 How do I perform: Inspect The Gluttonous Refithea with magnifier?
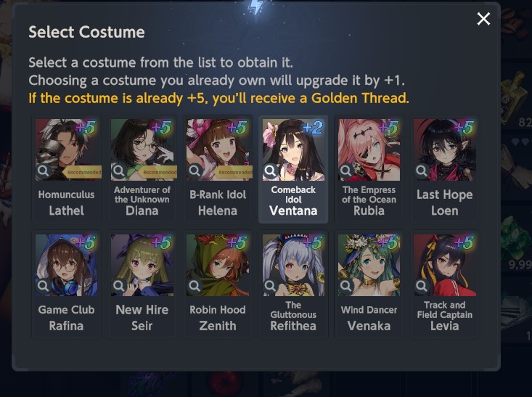270,286
